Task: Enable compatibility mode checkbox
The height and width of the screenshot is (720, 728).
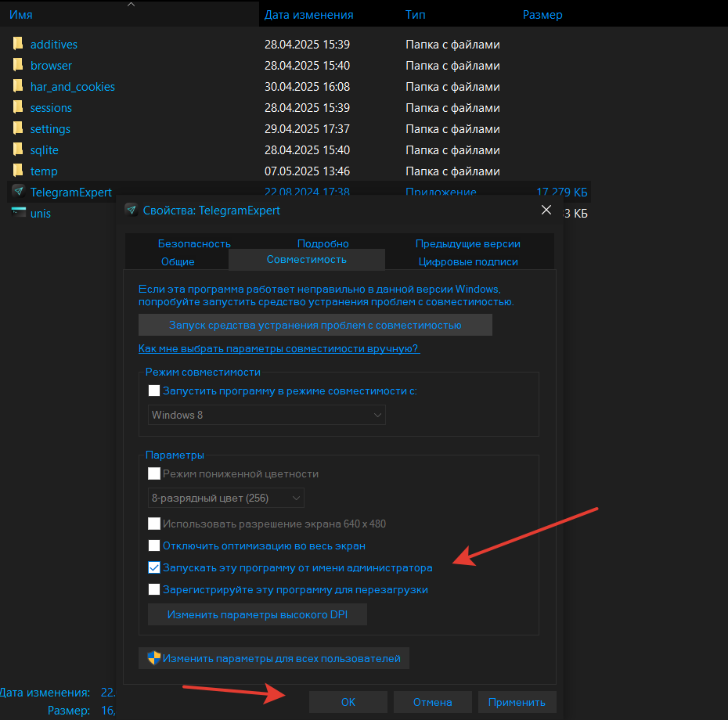Action: [x=154, y=391]
